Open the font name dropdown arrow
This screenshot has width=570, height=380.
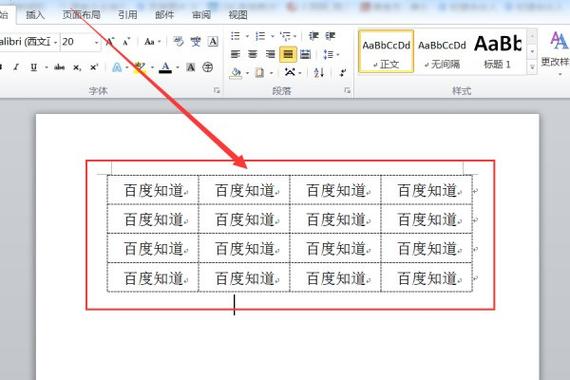(55, 43)
